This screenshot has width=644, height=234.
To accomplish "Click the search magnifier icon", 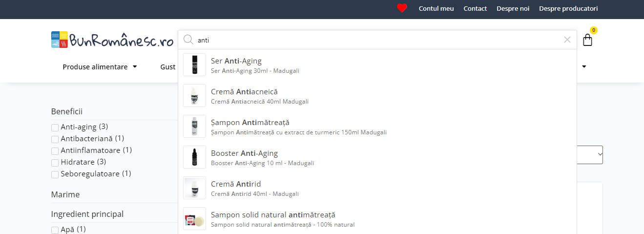I will (x=188, y=40).
